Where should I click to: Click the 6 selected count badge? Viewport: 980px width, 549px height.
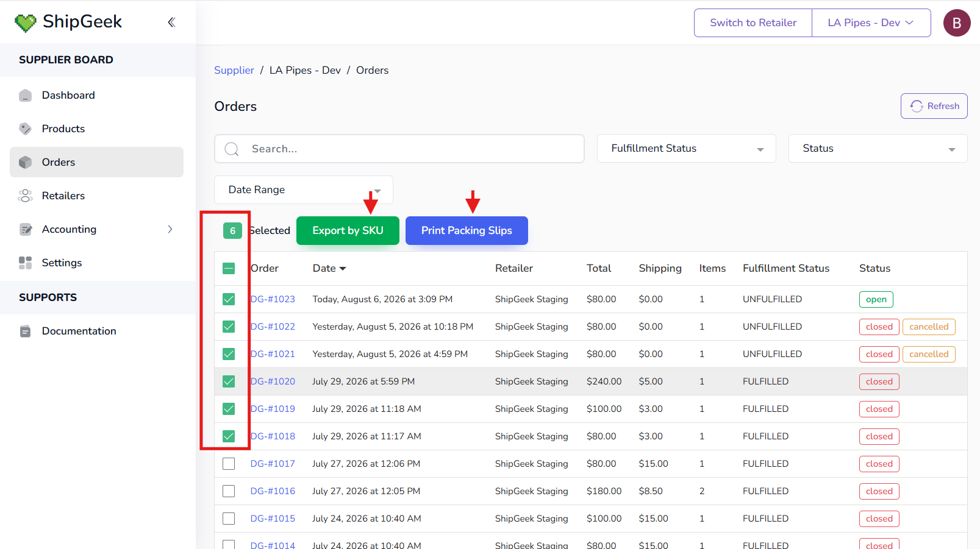coord(232,230)
